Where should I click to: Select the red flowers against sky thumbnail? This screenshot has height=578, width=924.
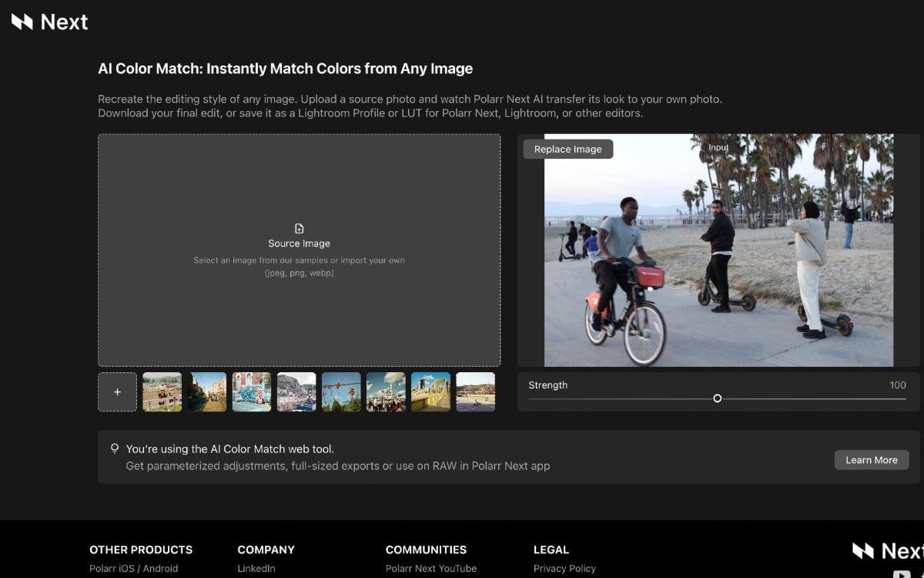pyautogui.click(x=341, y=392)
